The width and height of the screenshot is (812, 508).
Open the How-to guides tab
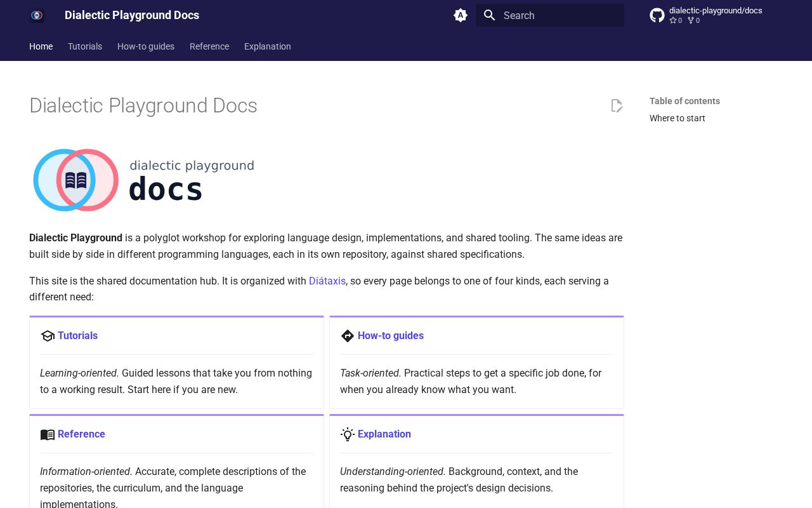pyautogui.click(x=146, y=46)
